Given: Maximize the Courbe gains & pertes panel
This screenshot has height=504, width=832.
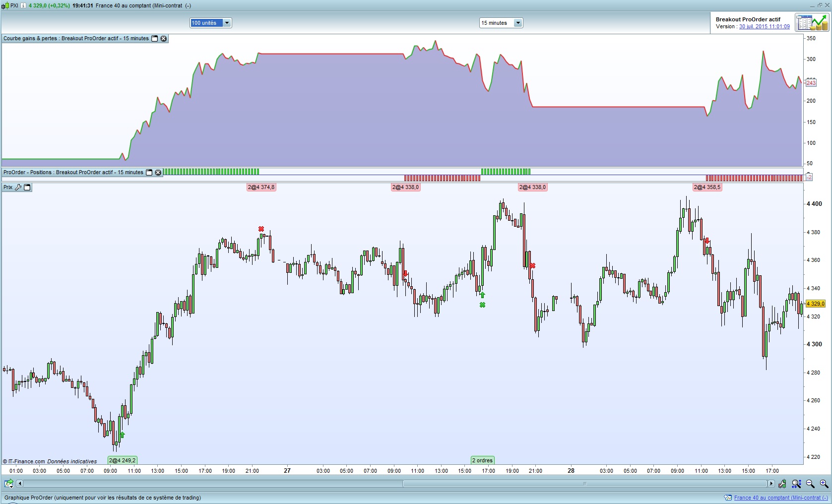Looking at the screenshot, I should pos(154,38).
